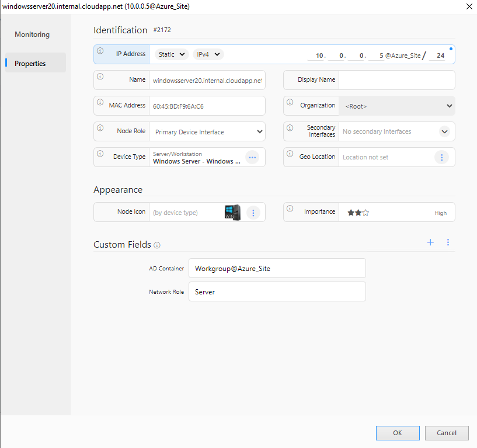Set importance to the third star
Screen dimensions: 477x448
point(365,213)
